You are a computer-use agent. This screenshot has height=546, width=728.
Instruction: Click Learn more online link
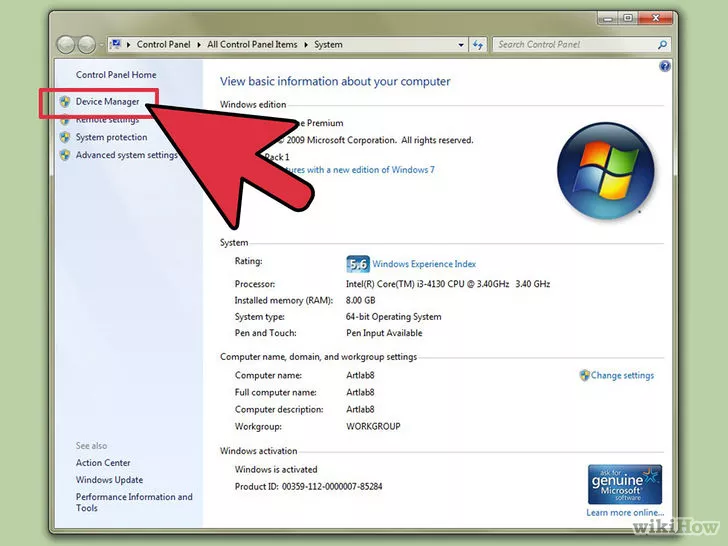623,513
